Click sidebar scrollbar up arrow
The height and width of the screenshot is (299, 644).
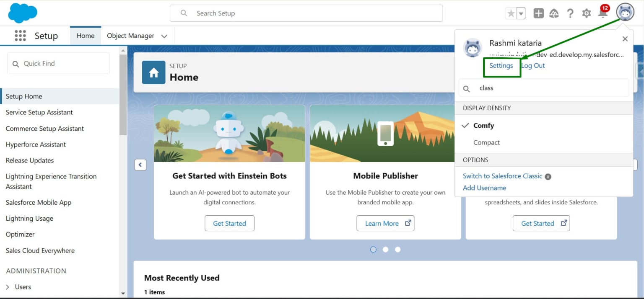(123, 51)
